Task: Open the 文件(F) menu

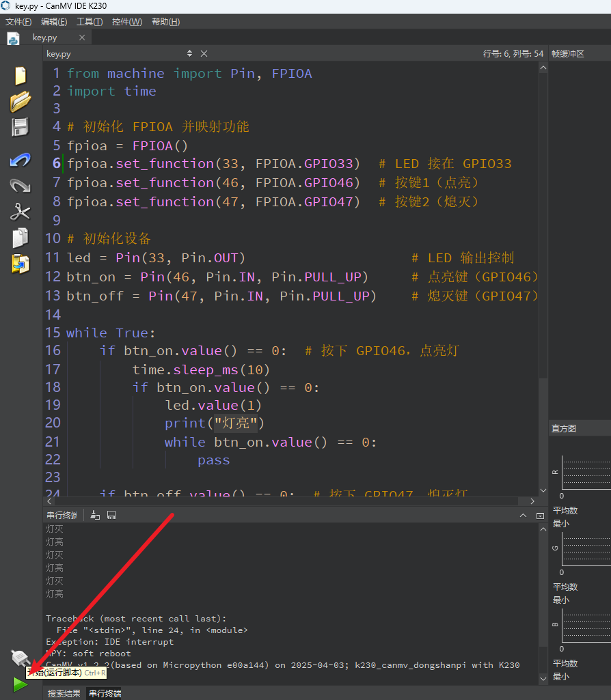Action: [18, 22]
